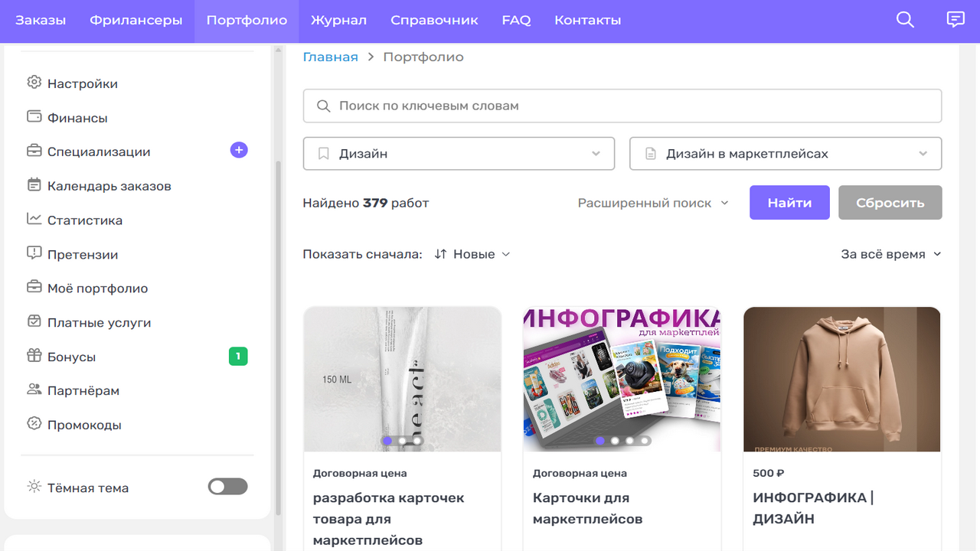This screenshot has height=551, width=980.
Task: Follow the Главная breadcrumb link
Action: pyautogui.click(x=330, y=56)
